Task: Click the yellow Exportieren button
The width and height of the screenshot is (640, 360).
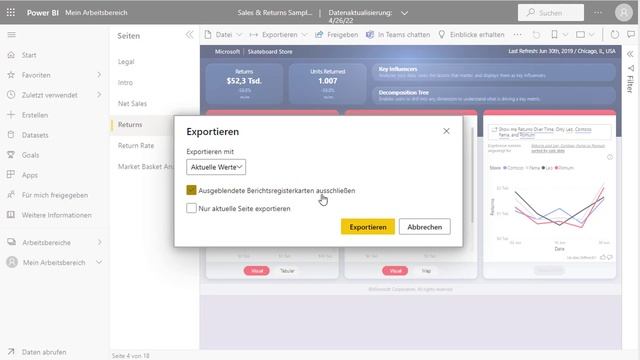Action: click(x=368, y=227)
